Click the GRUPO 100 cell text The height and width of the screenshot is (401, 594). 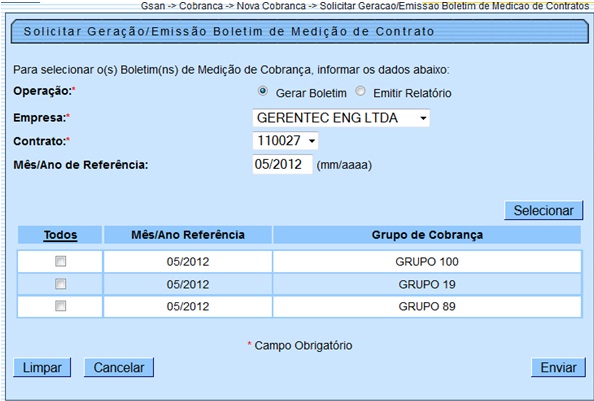tap(427, 262)
